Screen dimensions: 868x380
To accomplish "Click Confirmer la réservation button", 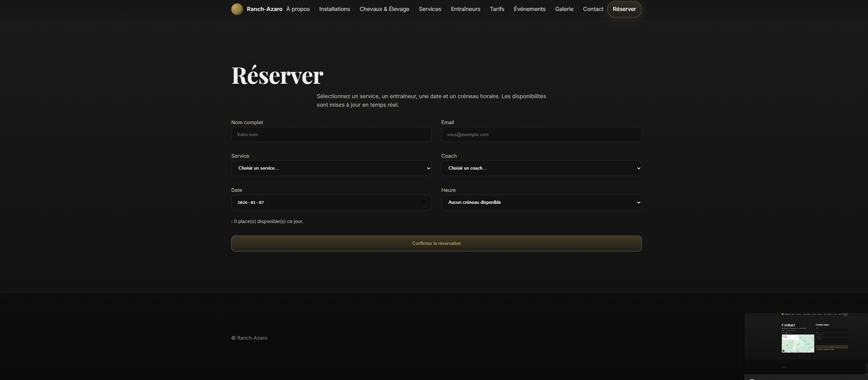I will pos(436,244).
